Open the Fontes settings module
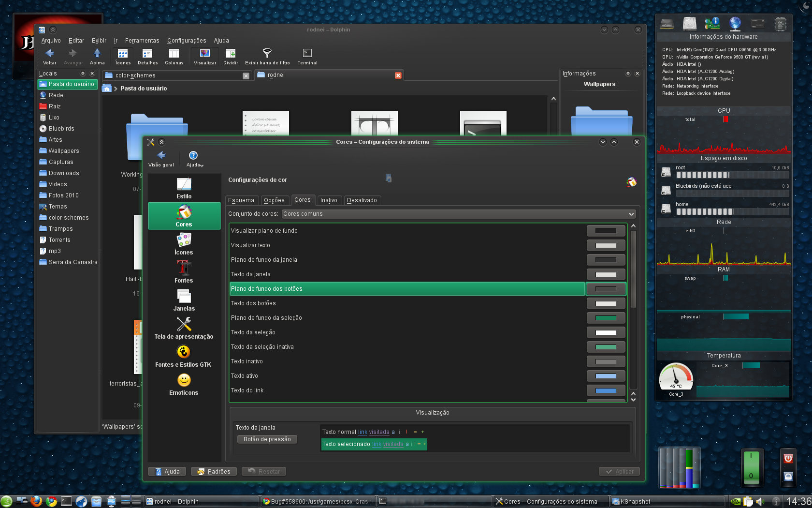This screenshot has height=508, width=812. 184,272
